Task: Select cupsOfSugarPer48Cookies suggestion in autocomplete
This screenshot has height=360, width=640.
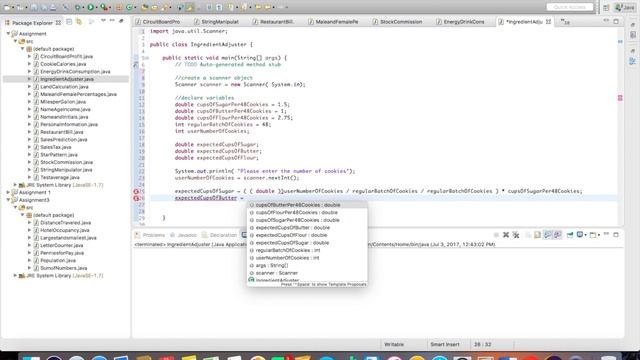Action: point(307,220)
